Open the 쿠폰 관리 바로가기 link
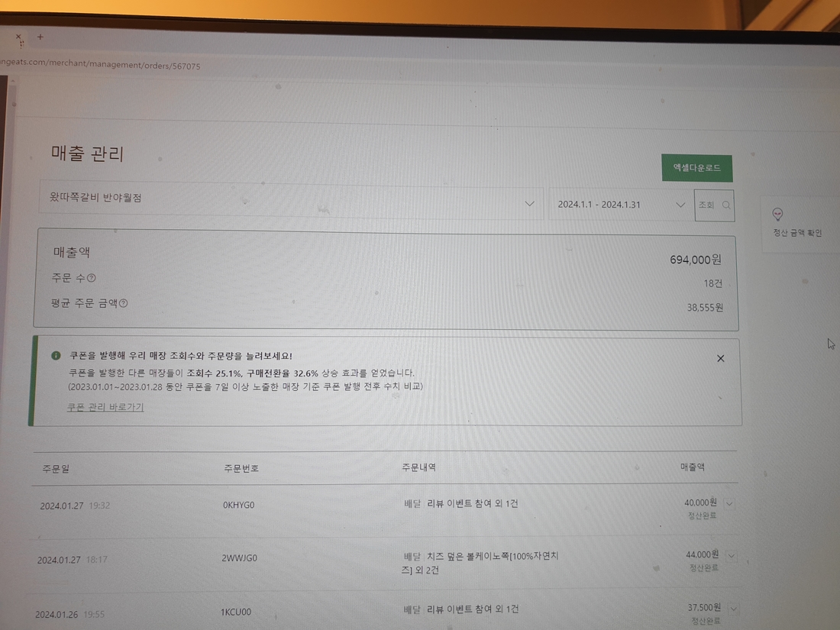The image size is (840, 630). coord(105,407)
